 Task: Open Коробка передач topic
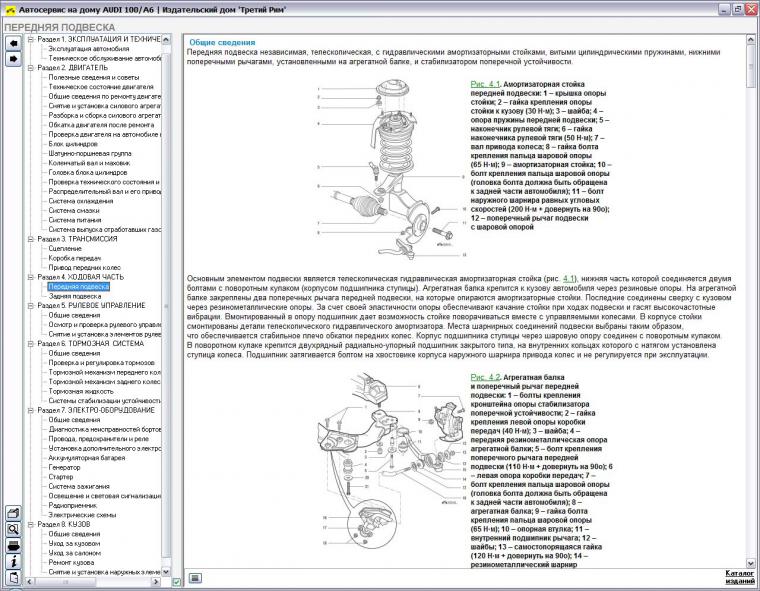[x=75, y=258]
